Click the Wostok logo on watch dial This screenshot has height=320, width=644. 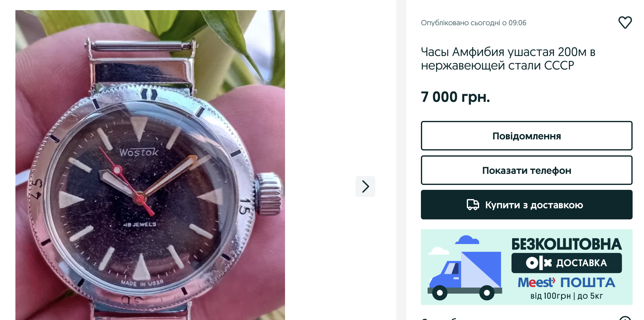tap(139, 152)
